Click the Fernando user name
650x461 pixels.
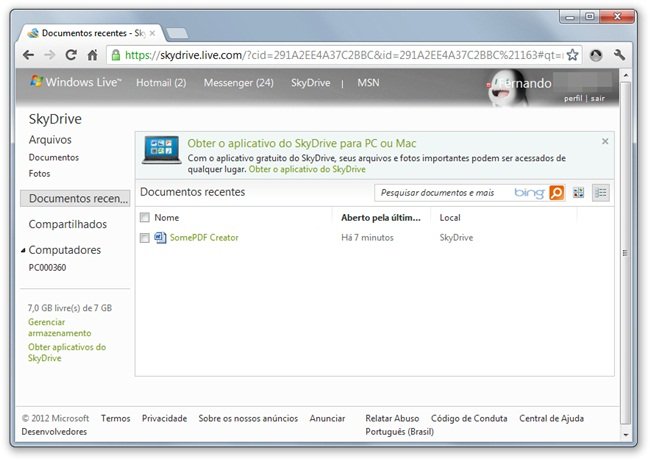(x=525, y=83)
